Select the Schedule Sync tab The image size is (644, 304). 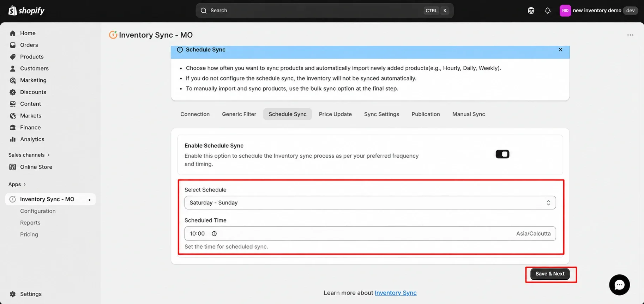click(x=288, y=114)
